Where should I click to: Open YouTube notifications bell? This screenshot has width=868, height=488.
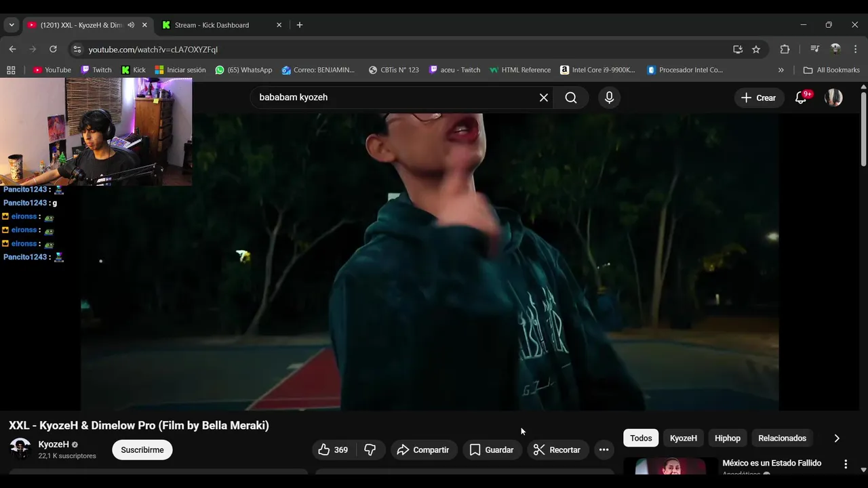click(801, 98)
